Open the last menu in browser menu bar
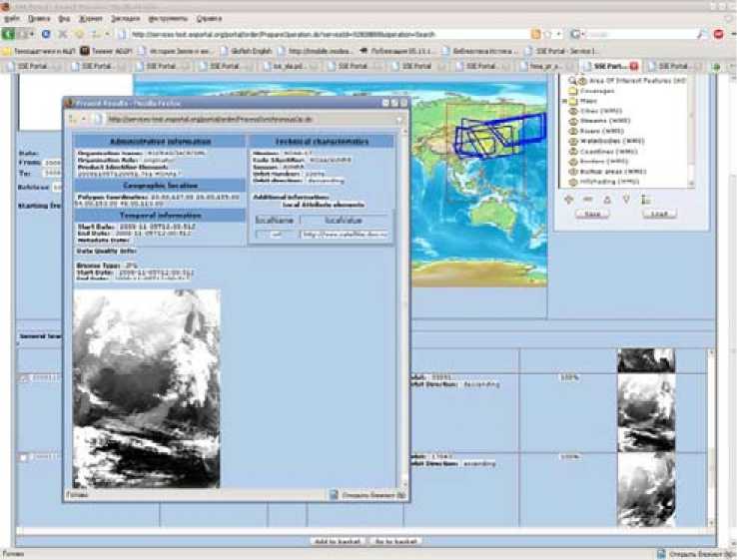 pos(209,19)
